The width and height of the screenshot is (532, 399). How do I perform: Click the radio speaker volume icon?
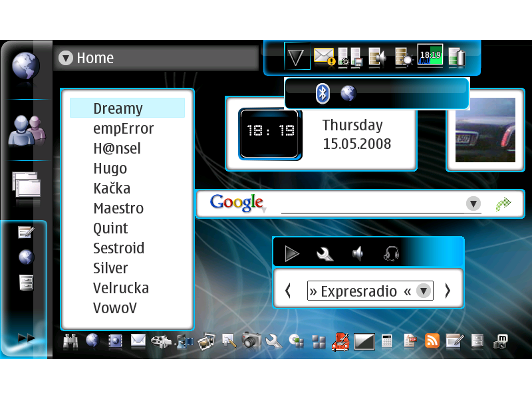click(358, 253)
